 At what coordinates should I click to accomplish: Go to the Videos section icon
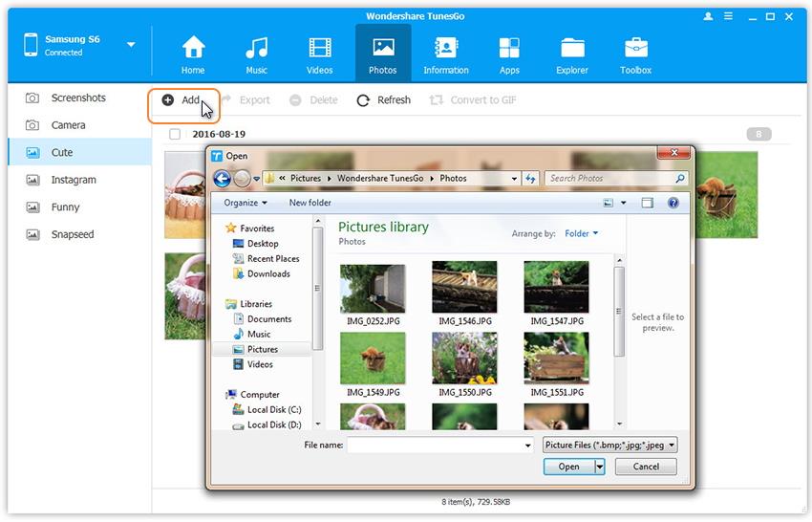(319, 49)
